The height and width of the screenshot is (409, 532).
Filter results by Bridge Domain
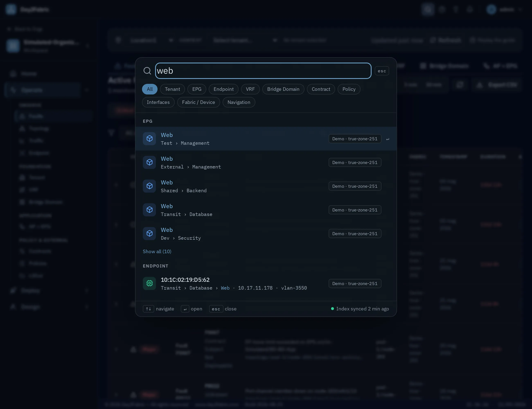click(283, 89)
